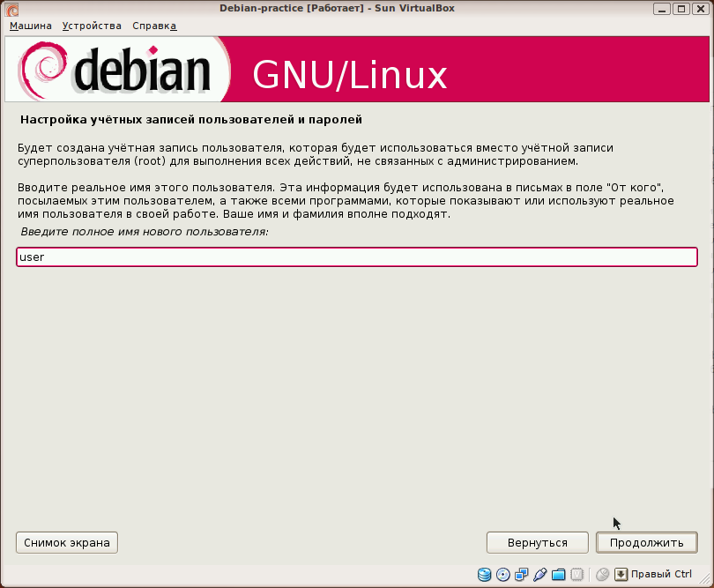This screenshot has width=714, height=588.
Task: Click the network adapters status icon
Action: click(x=521, y=575)
